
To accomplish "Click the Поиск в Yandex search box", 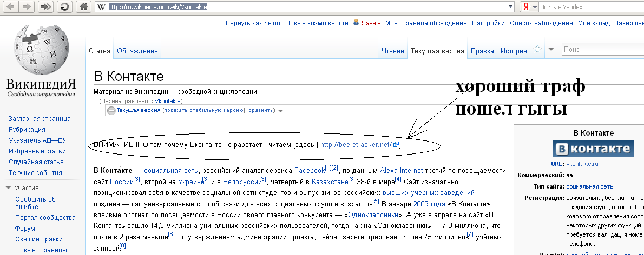I will point(591,7).
